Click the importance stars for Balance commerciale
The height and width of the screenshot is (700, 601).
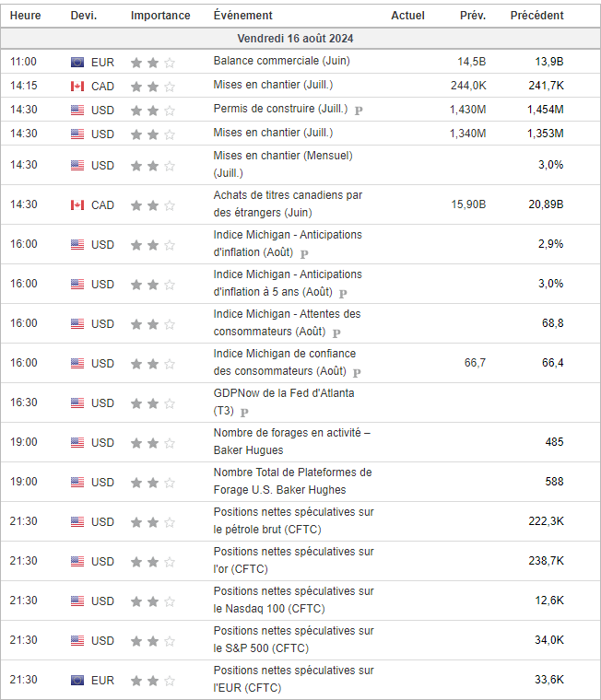(x=152, y=63)
